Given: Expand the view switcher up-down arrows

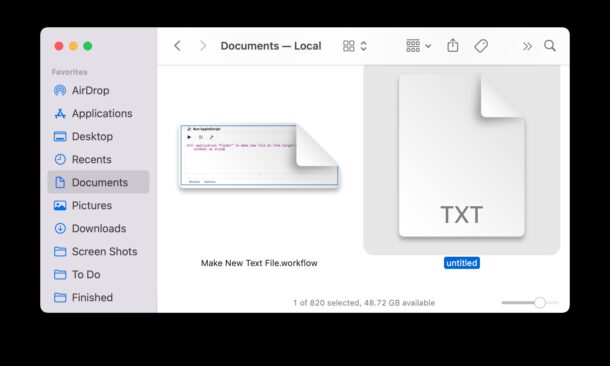Looking at the screenshot, I should coord(363,46).
